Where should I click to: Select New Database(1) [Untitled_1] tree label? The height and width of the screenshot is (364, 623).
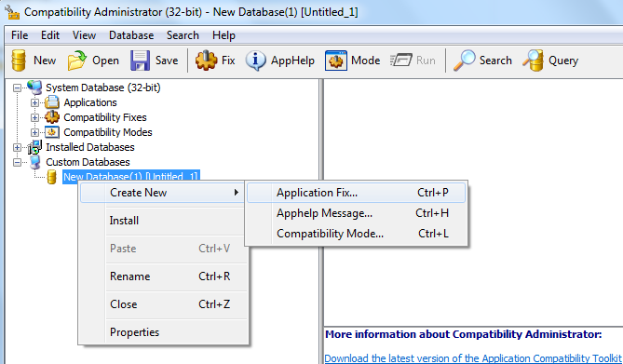point(130,176)
